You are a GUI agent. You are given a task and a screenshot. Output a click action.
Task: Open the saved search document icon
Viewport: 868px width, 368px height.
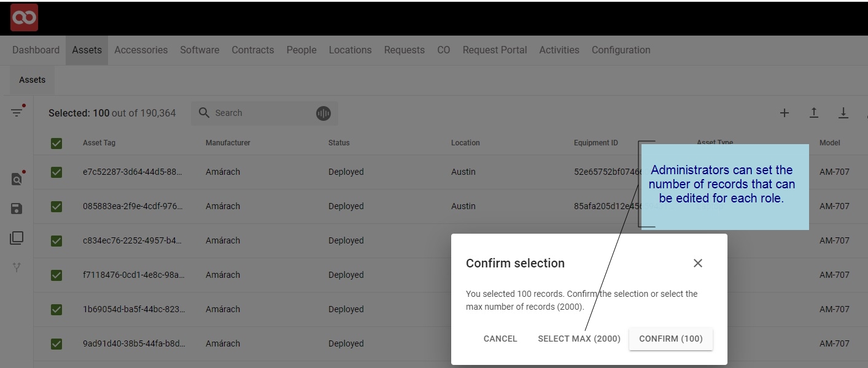click(17, 178)
